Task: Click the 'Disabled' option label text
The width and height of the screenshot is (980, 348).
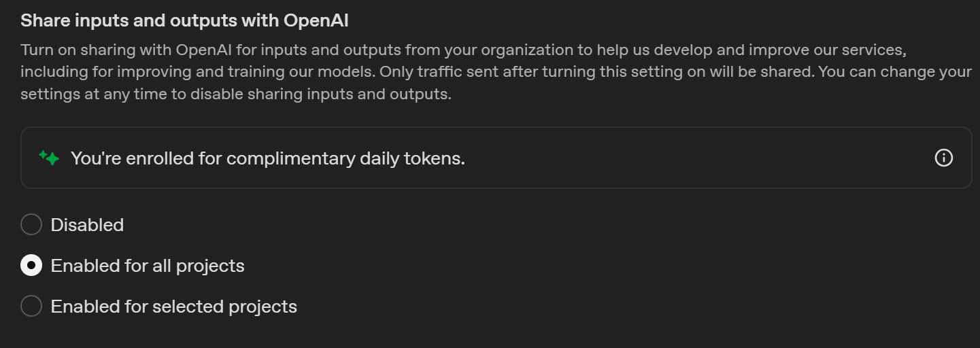Action: (x=87, y=225)
